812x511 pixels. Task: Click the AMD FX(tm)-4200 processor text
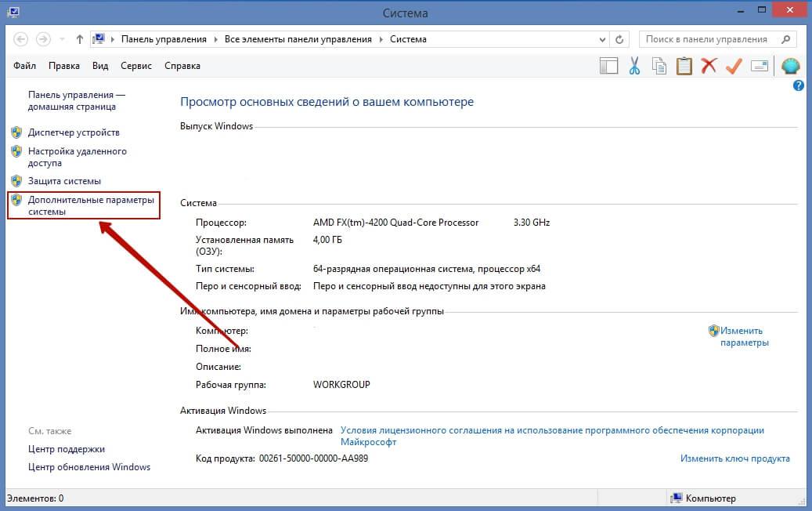tap(395, 223)
